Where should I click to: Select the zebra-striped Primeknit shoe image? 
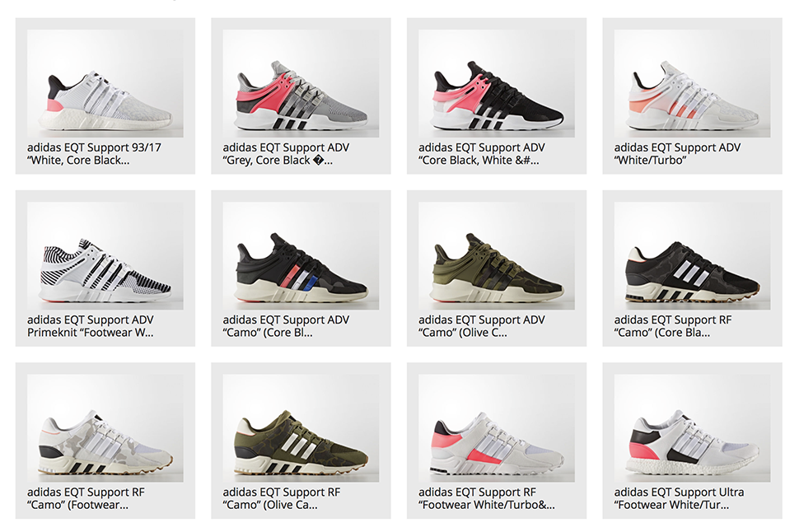[x=105, y=256]
